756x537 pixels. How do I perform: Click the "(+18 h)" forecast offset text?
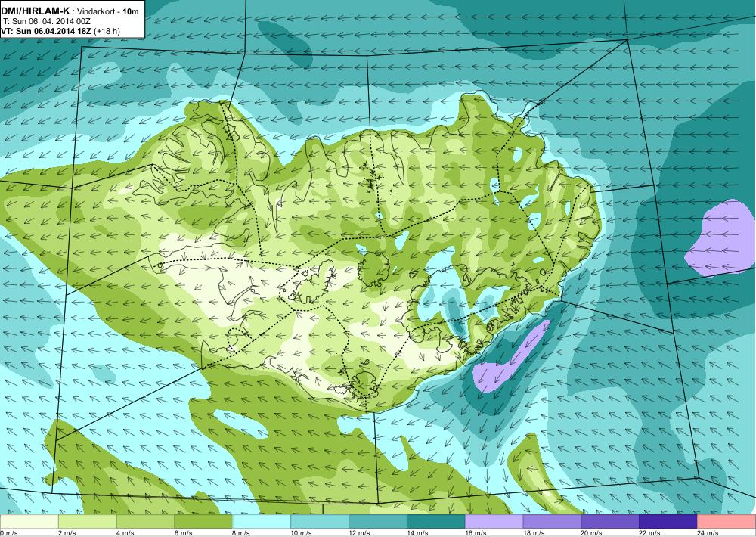107,31
